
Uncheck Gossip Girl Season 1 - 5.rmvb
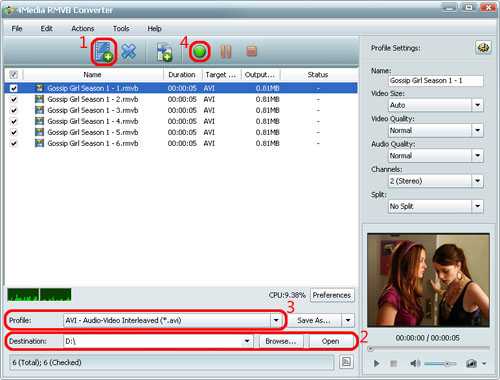coord(14,132)
